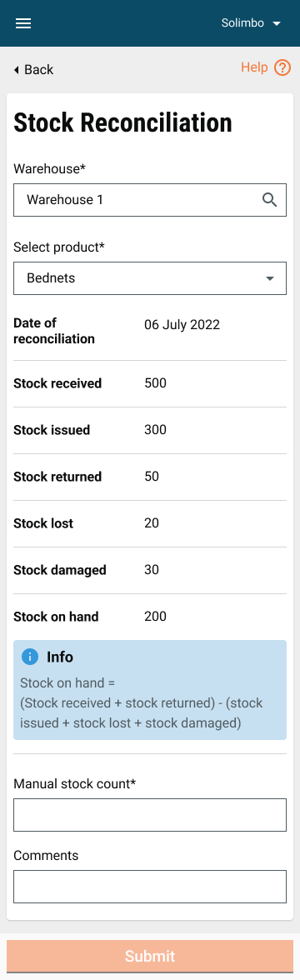Select the Bednets product combo box

pos(150,278)
